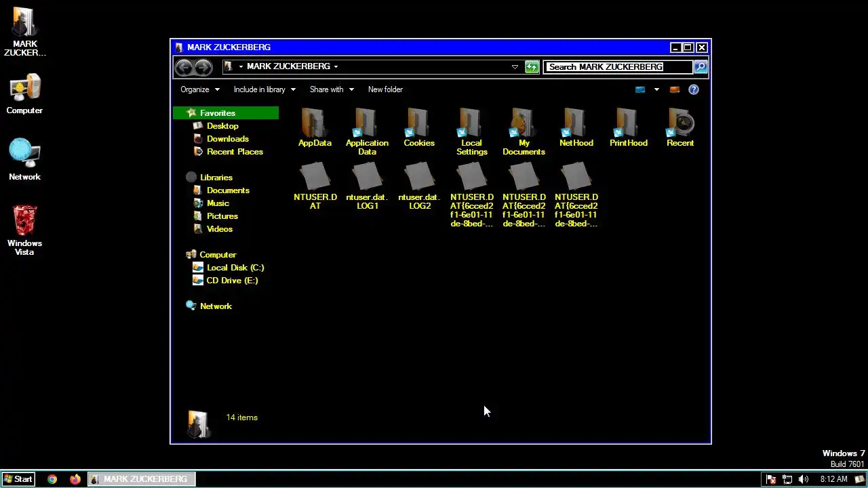
Task: Open Downloads under Favorites
Action: coord(228,139)
